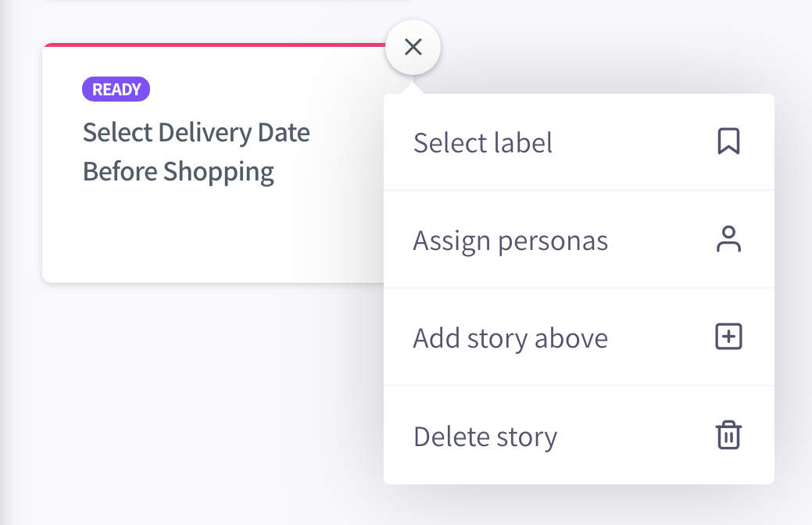The image size is (812, 525).
Task: Click the bookmark icon beside Select label
Action: 728,141
